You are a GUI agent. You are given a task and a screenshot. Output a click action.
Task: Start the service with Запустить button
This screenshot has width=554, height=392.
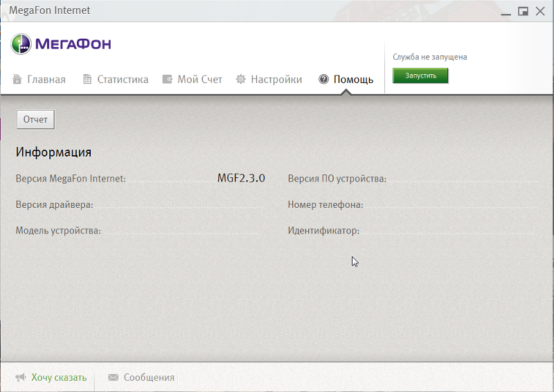pyautogui.click(x=420, y=75)
